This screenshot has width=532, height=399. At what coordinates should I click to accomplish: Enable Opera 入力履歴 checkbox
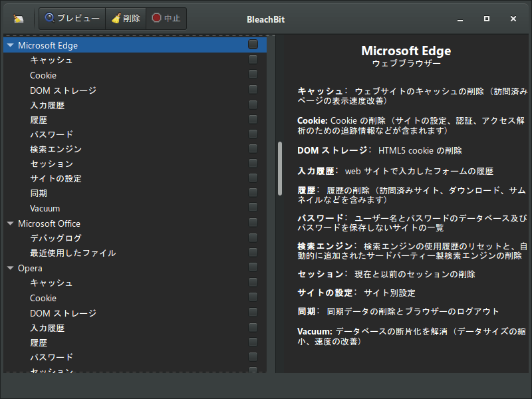point(253,327)
